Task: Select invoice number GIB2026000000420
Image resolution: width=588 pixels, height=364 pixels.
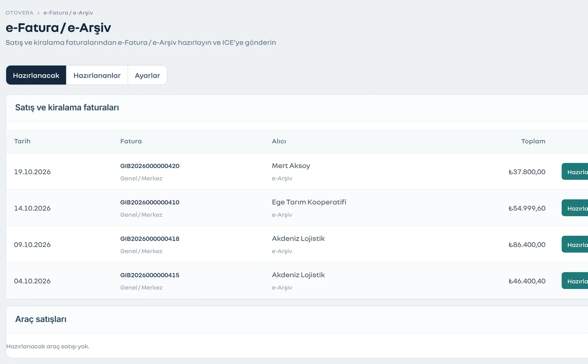Action: (150, 166)
